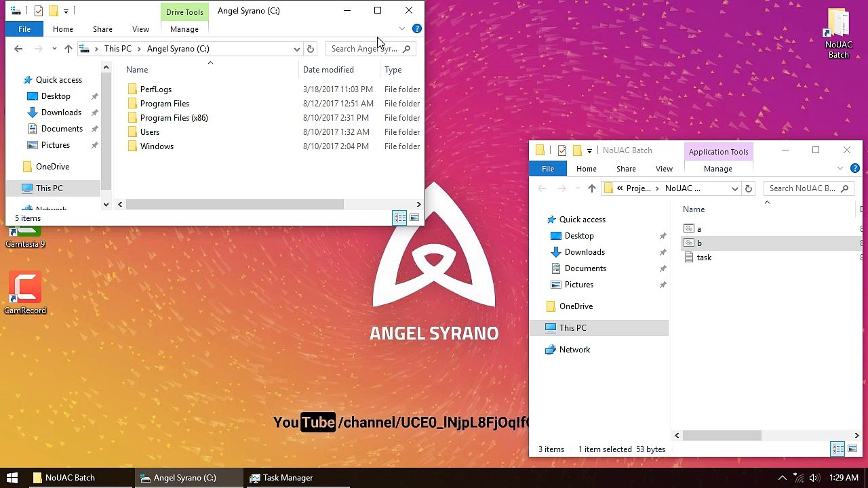The width and height of the screenshot is (868, 488).
Task: Open the volume control in system tray
Action: pos(814,478)
